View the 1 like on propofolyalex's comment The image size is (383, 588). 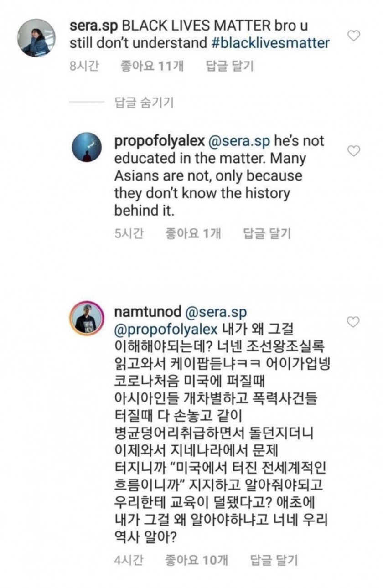192,234
